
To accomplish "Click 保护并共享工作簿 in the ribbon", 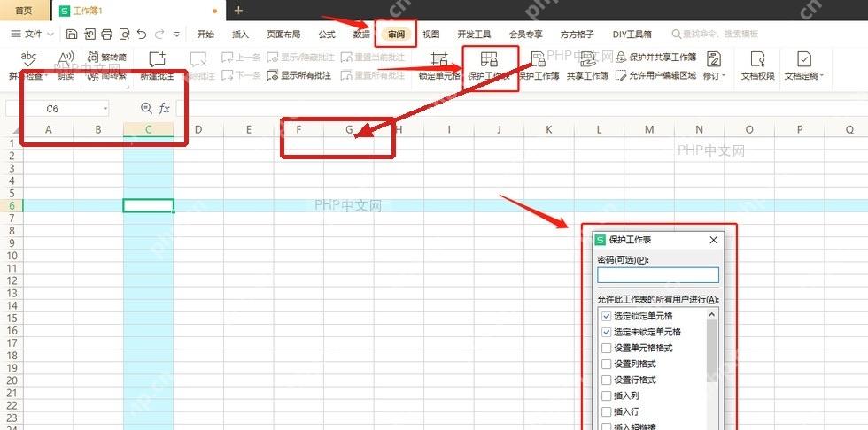I will click(x=656, y=57).
